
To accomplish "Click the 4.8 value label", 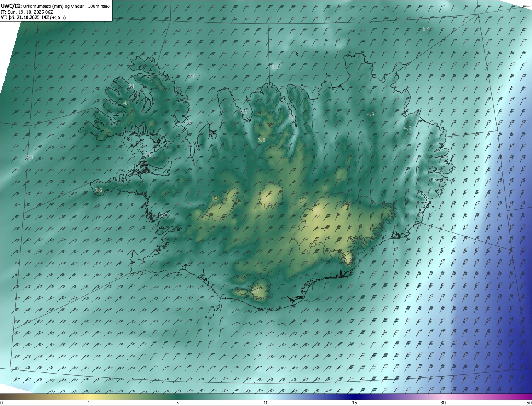I will coord(371,114).
